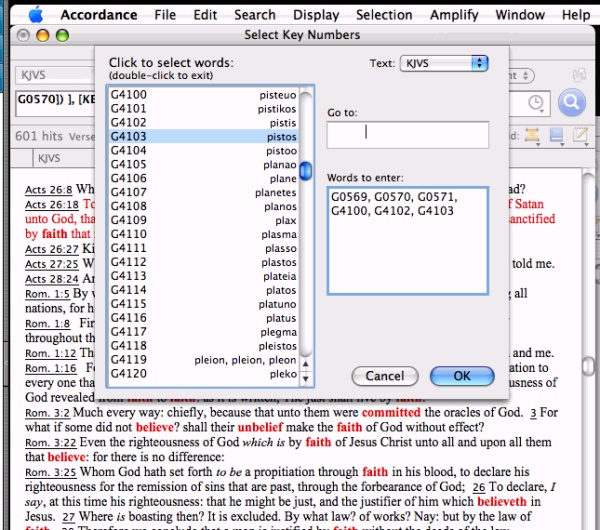Viewport: 600px width, 530px height.
Task: Click the key number list scrollbar thumb
Action: (305, 171)
